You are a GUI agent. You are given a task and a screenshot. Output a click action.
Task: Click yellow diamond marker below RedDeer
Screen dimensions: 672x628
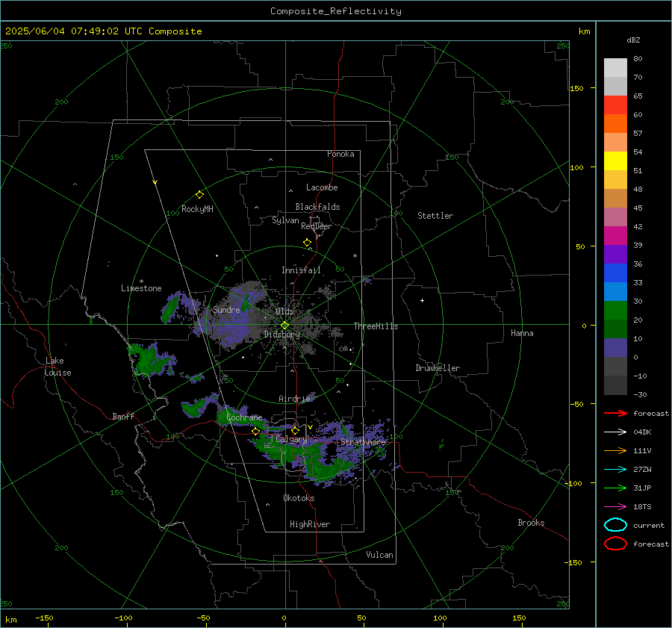tap(308, 243)
